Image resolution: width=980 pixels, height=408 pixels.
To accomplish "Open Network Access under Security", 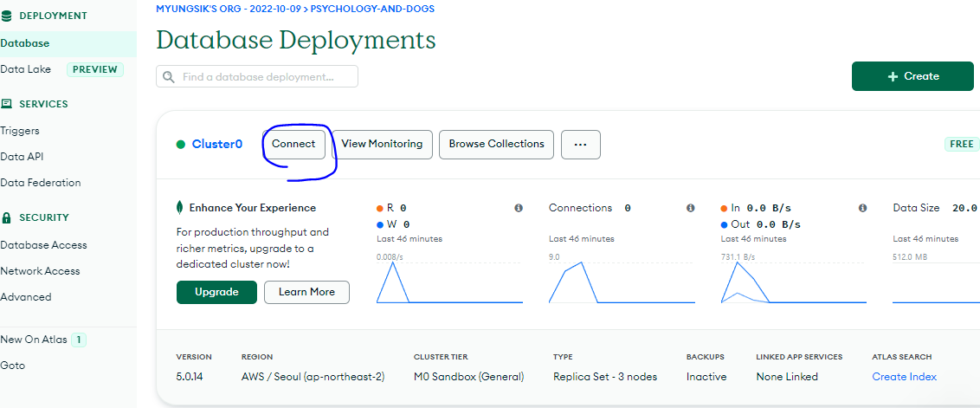I will click(40, 271).
